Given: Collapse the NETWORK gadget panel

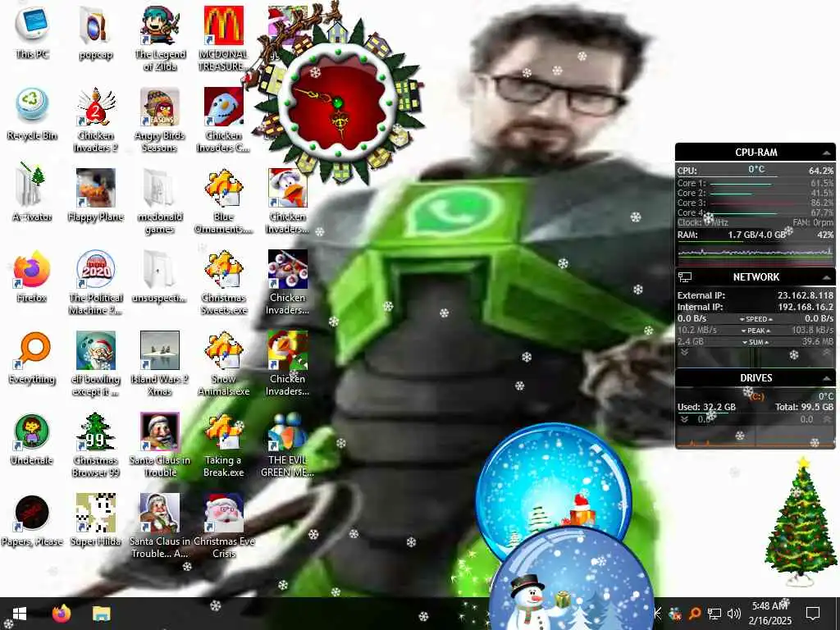Looking at the screenshot, I should point(827,277).
